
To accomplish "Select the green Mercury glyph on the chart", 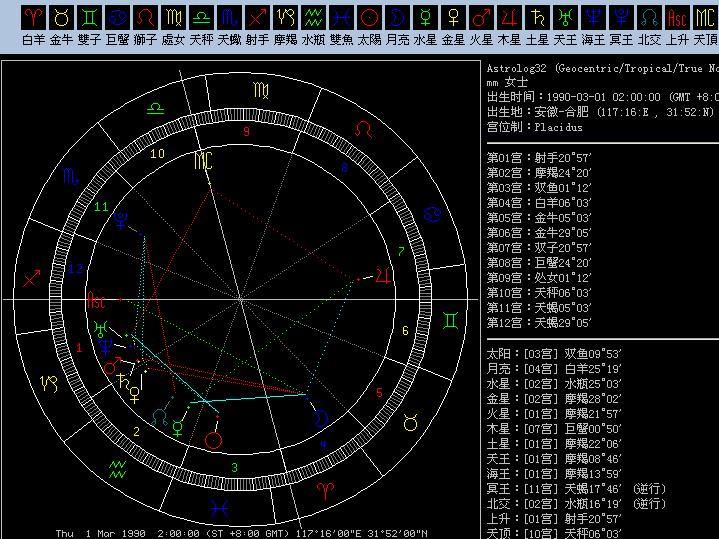I will pyautogui.click(x=177, y=428).
